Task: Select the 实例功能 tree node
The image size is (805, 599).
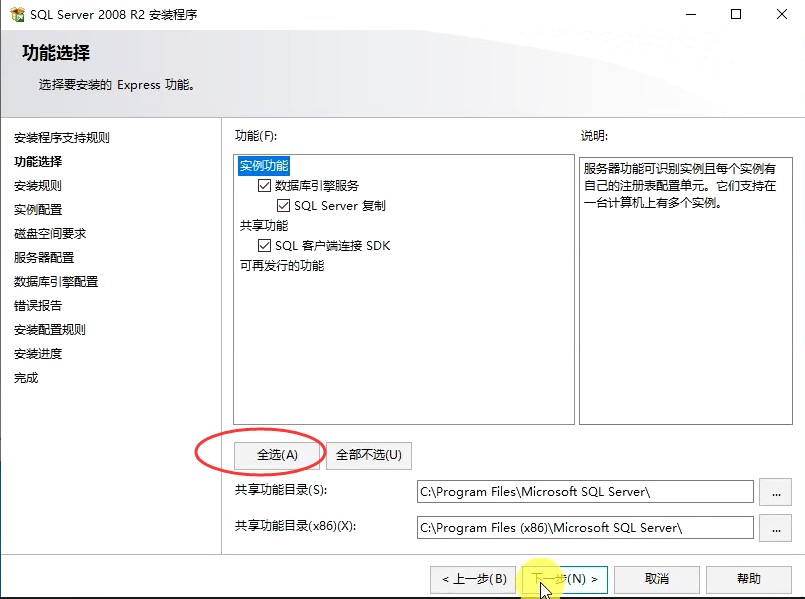Action: point(264,166)
